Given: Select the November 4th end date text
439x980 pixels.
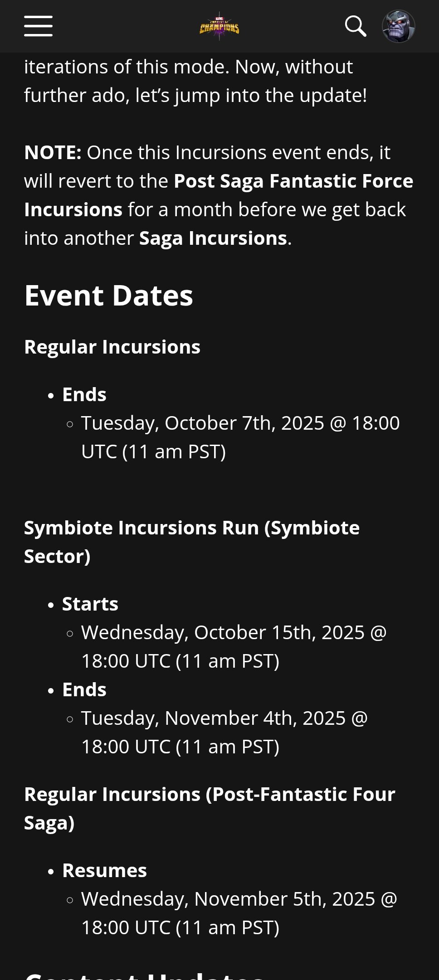Looking at the screenshot, I should (224, 732).
